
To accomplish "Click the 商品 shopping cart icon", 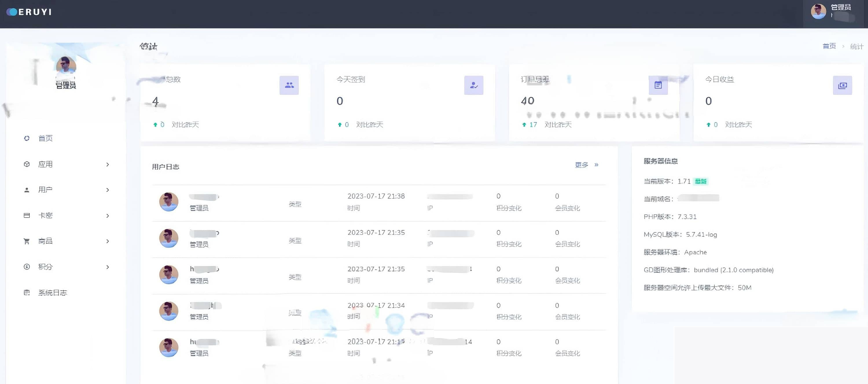I will [x=27, y=241].
